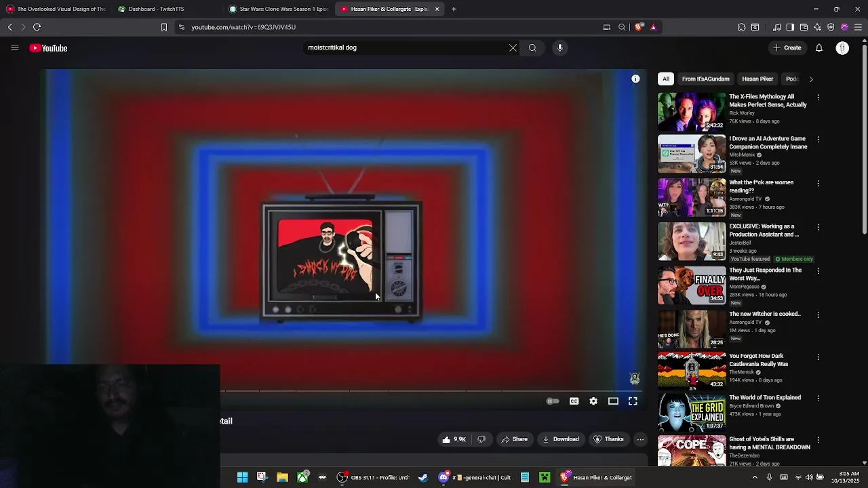Image resolution: width=868 pixels, height=488 pixels.
Task: Select the All filter chip
Action: click(666, 79)
